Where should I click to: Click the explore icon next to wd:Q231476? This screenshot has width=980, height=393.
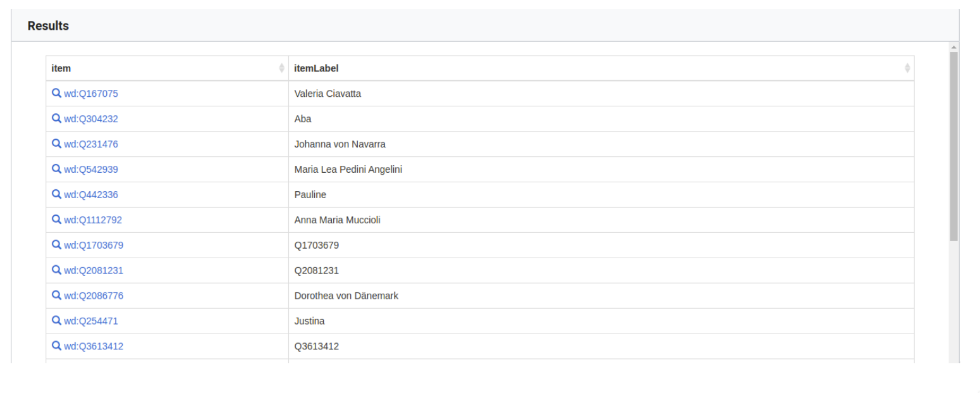click(56, 144)
